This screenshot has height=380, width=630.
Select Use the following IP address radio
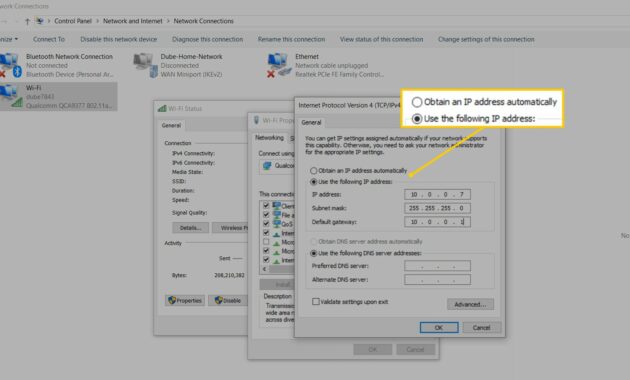(313, 182)
